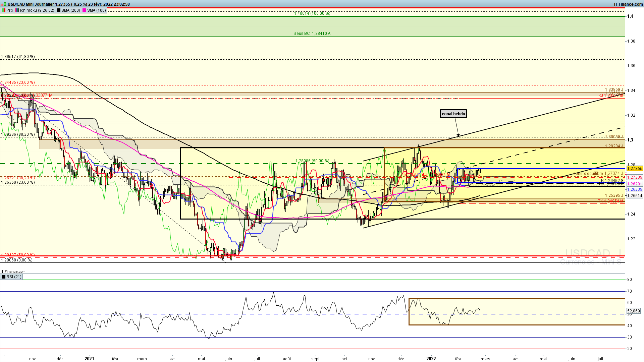Select the 'TK 1,26492 S' level label
644x362 pixels.
point(611,181)
